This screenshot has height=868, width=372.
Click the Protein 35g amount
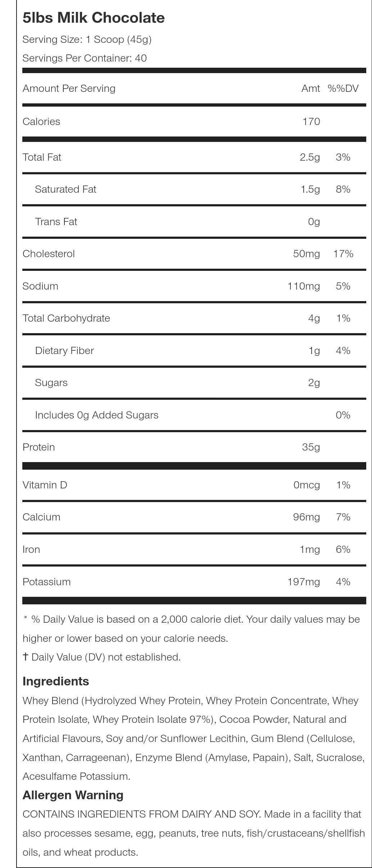[x=311, y=447]
